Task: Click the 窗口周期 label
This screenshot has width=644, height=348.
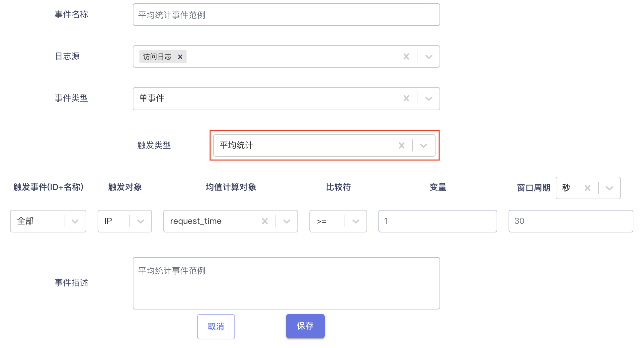Action: click(534, 188)
